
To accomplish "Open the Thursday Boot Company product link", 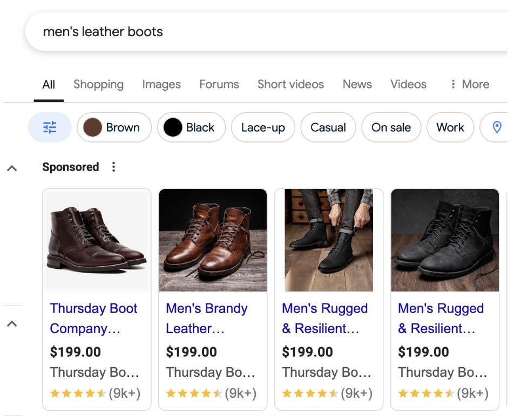I will click(93, 318).
